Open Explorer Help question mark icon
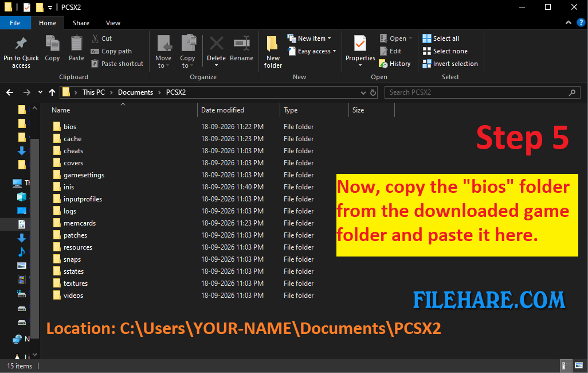 pyautogui.click(x=581, y=22)
